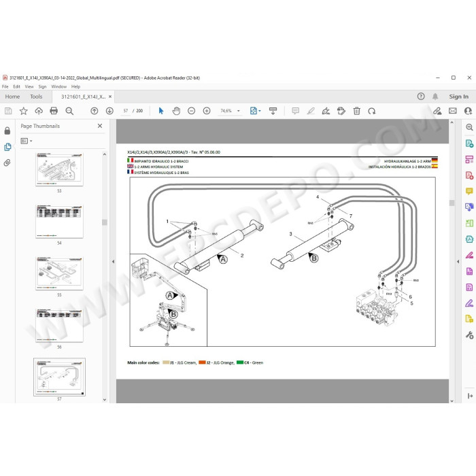The width and height of the screenshot is (476, 476).
Task: Zoom out with minus button
Action: 191,111
